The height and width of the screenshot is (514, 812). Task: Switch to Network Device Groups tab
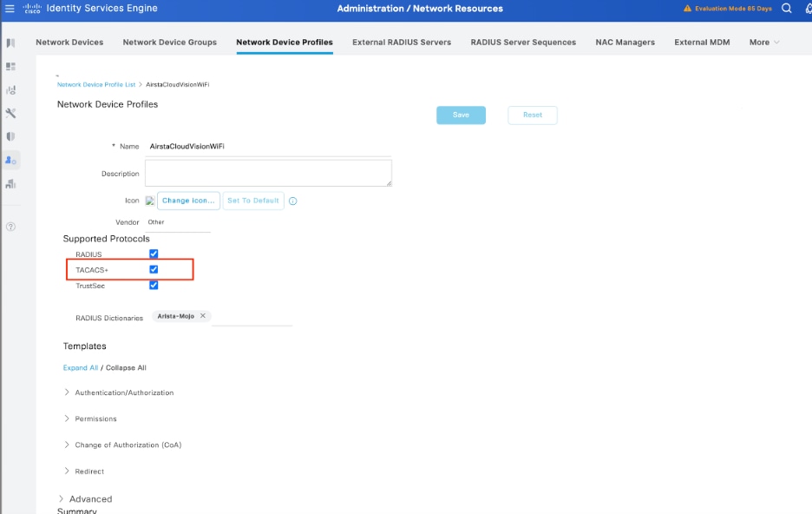click(169, 43)
